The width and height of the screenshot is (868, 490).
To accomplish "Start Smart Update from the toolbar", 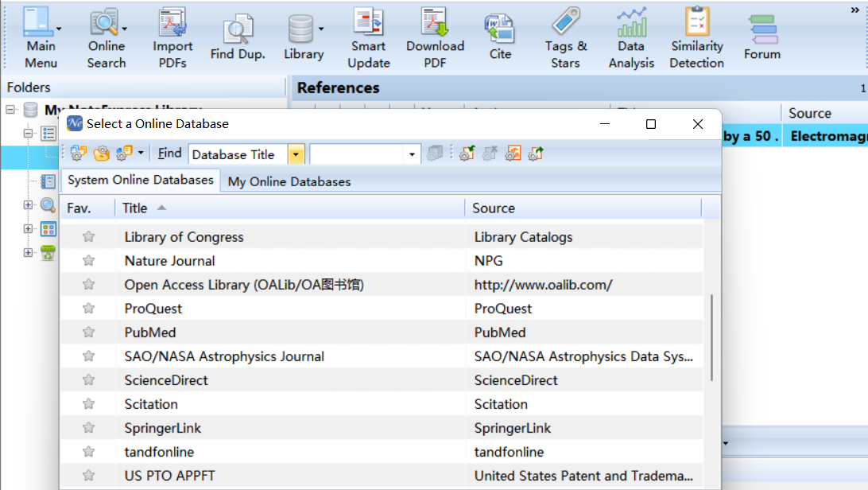I will coord(369,37).
